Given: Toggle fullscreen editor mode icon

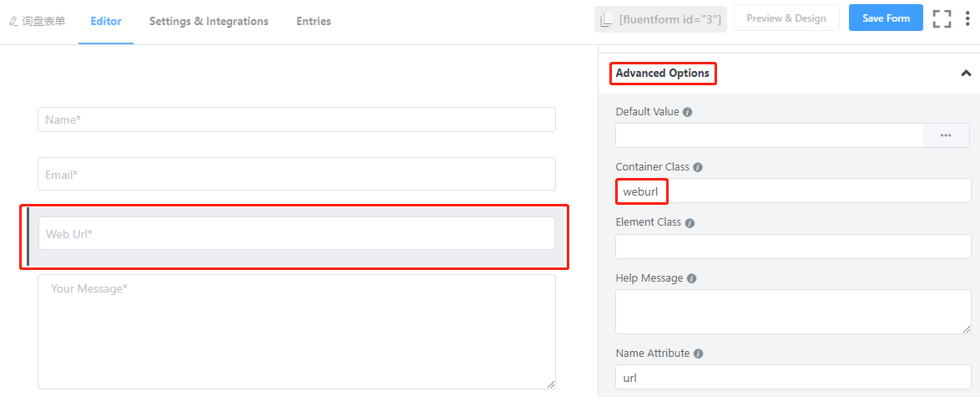Looking at the screenshot, I should [942, 19].
